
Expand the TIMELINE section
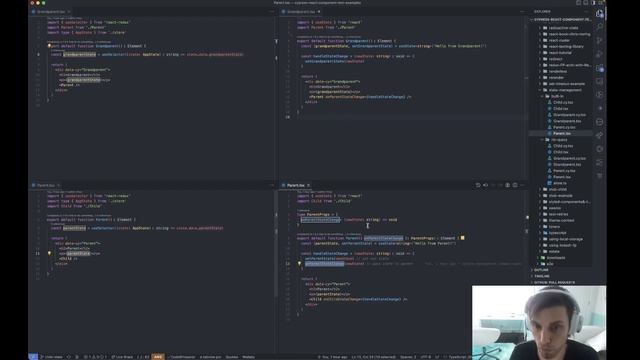[542, 276]
